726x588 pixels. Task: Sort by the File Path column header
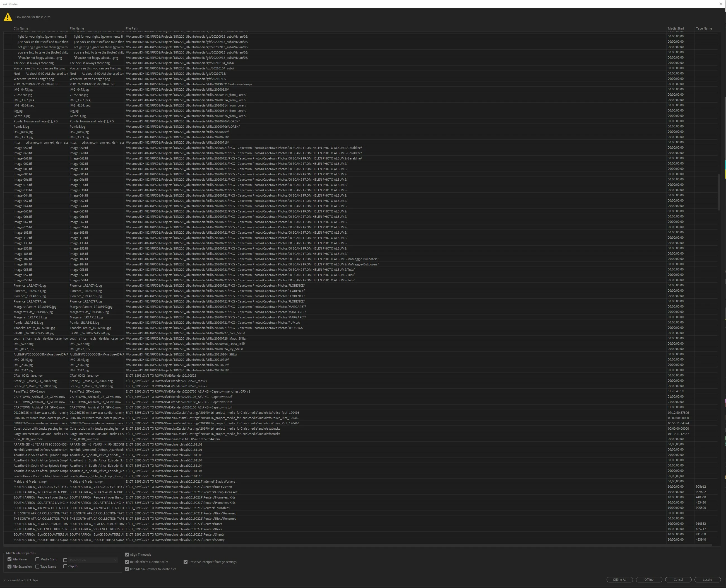[132, 28]
